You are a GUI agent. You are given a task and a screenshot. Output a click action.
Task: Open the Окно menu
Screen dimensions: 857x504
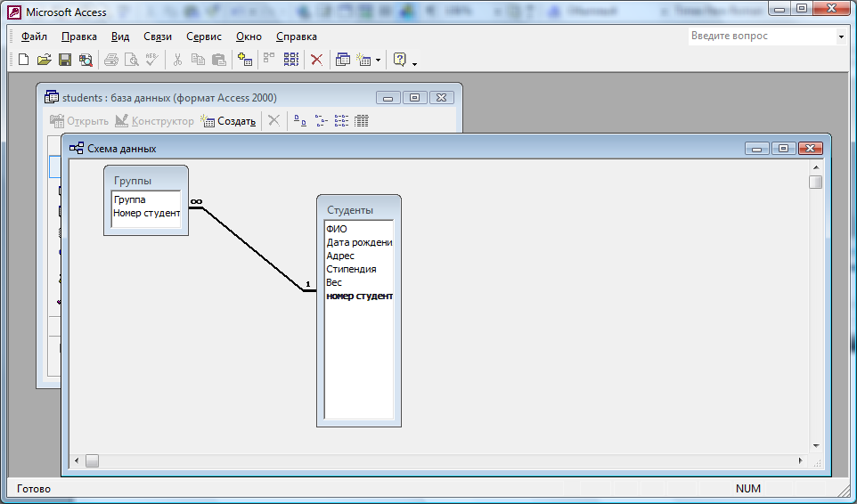(x=249, y=37)
